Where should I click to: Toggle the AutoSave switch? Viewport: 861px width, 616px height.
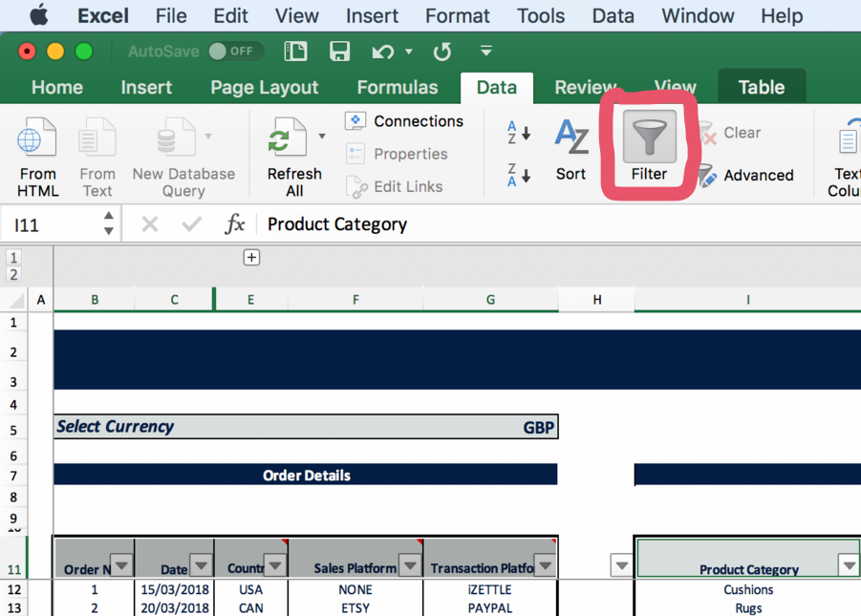tap(236, 51)
